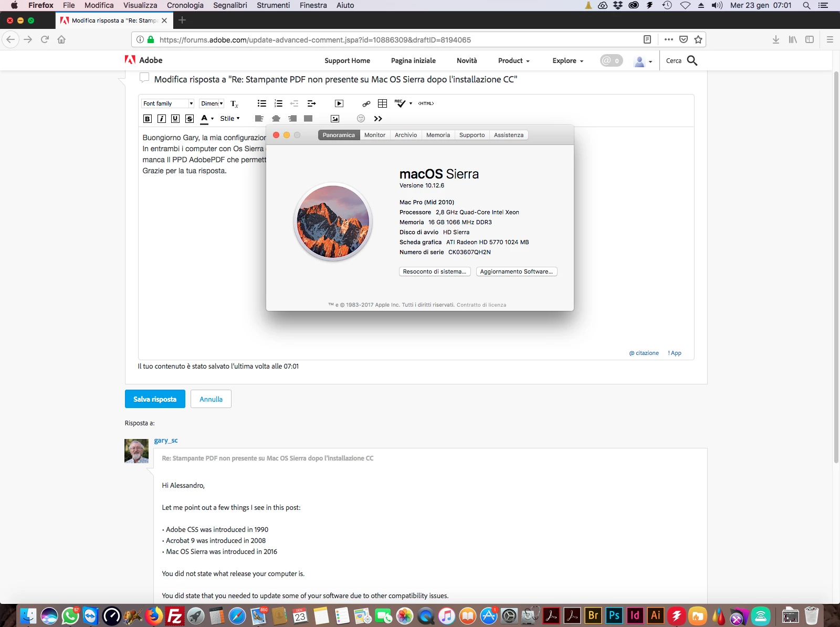The height and width of the screenshot is (627, 840).
Task: Expand the Product menu
Action: 514,61
